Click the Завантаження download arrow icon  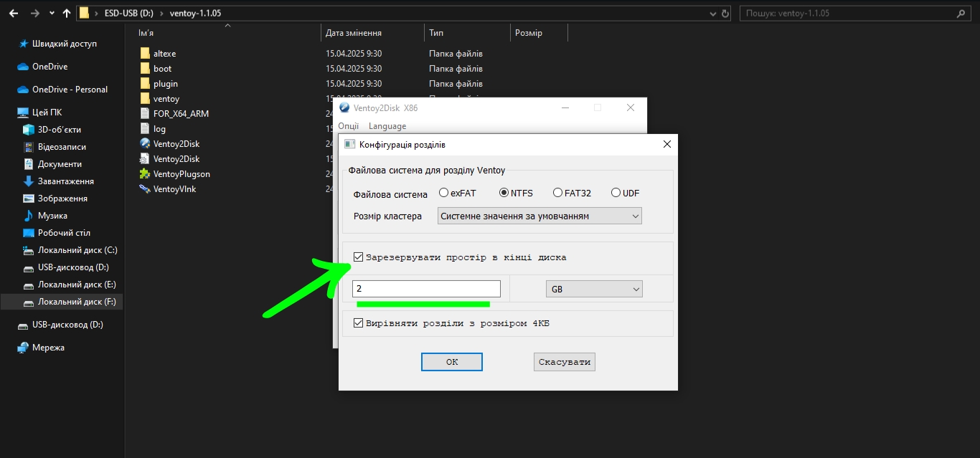tap(29, 181)
